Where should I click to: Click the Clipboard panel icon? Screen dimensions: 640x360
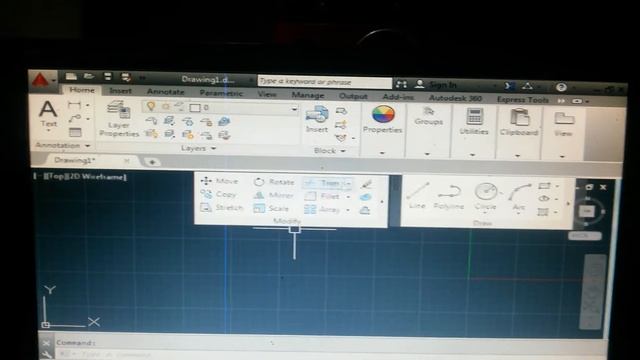point(519,122)
